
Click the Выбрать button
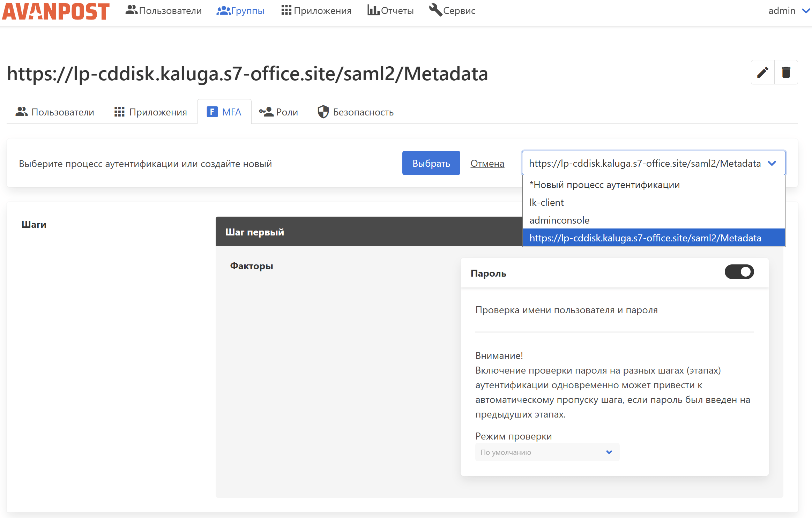[431, 163]
